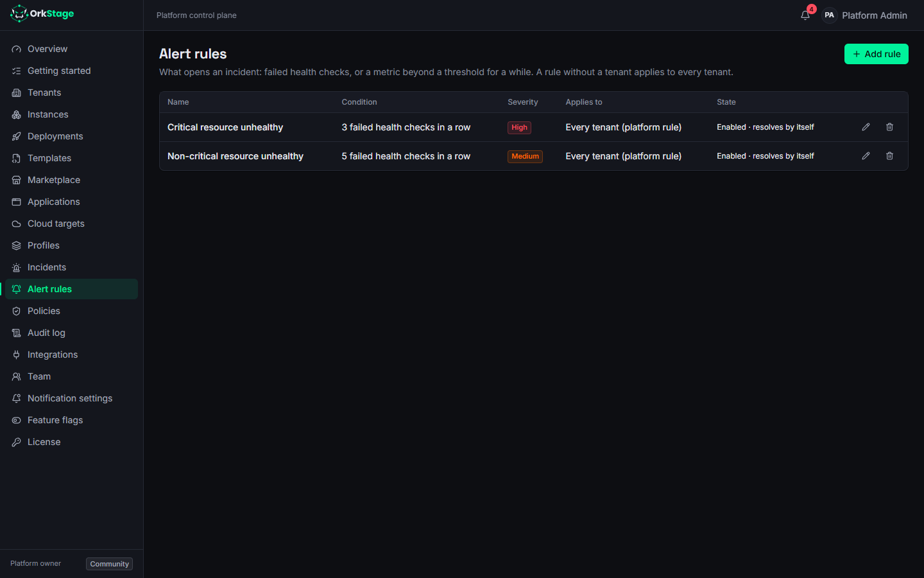Image resolution: width=924 pixels, height=578 pixels.
Task: Click the Platform owner label
Action: point(36,563)
